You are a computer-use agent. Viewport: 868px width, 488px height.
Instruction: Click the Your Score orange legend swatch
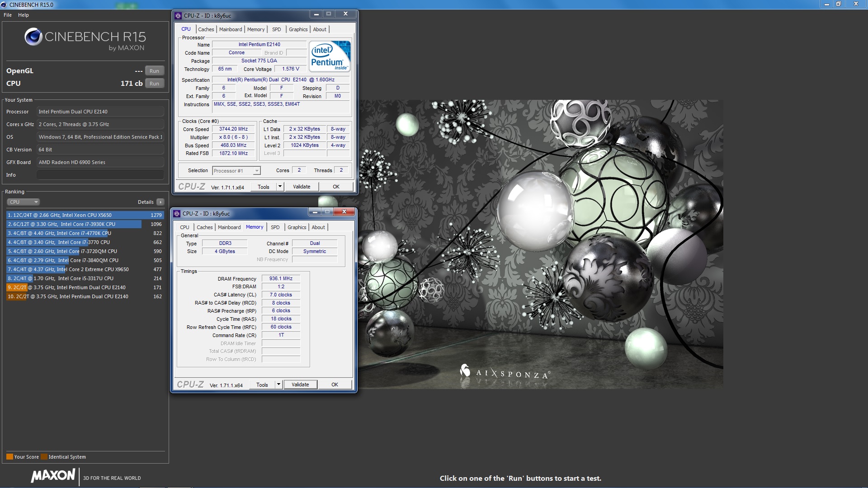click(x=9, y=457)
